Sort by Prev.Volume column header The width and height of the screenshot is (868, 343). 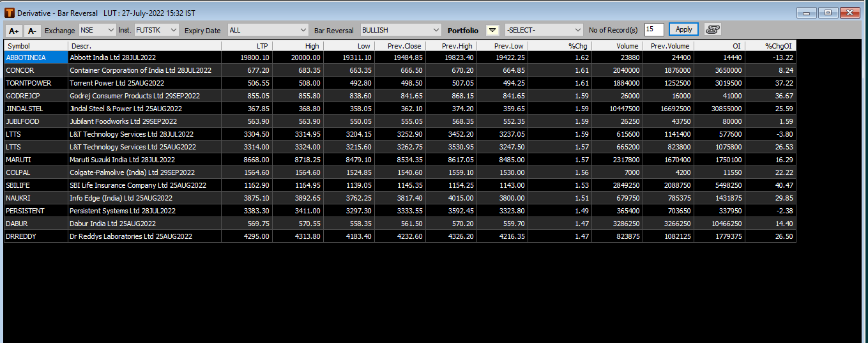point(668,46)
